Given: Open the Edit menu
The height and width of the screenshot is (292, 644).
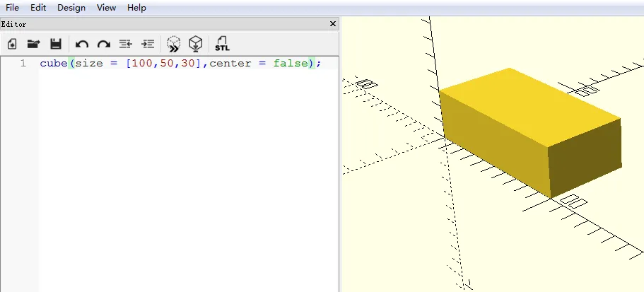Looking at the screenshot, I should click(x=38, y=7).
